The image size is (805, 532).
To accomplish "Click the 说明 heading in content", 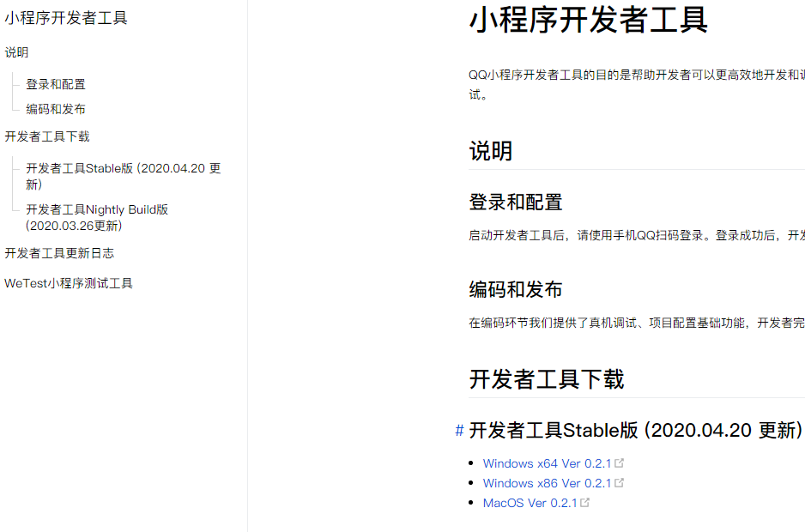I will pyautogui.click(x=491, y=151).
